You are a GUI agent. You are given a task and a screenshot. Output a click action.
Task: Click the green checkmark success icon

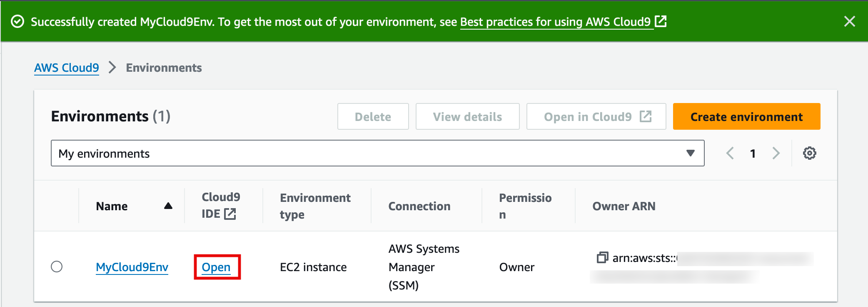(17, 21)
